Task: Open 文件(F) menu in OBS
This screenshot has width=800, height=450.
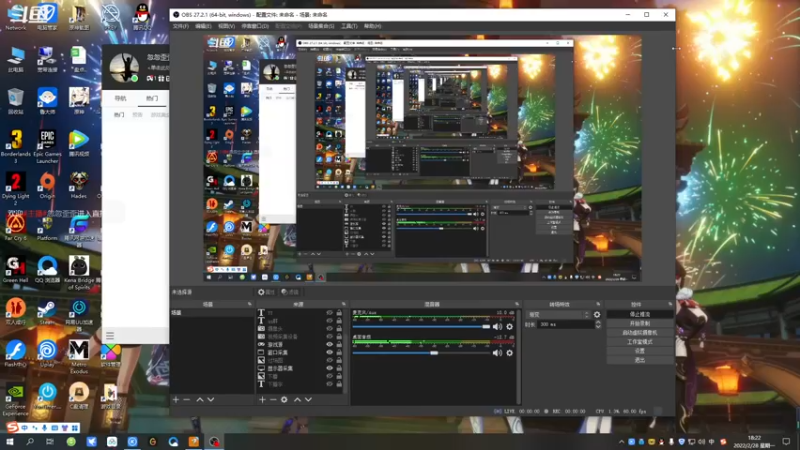Action: click(181, 26)
